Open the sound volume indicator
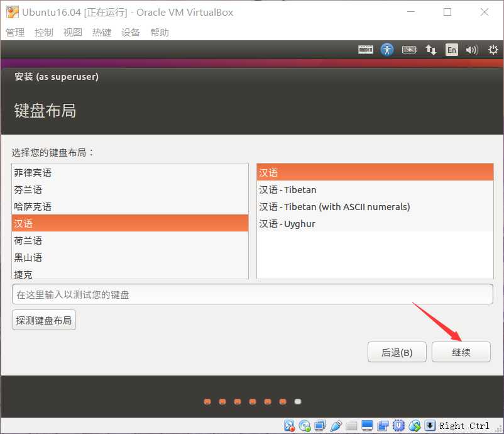The width and height of the screenshot is (504, 434). [472, 50]
